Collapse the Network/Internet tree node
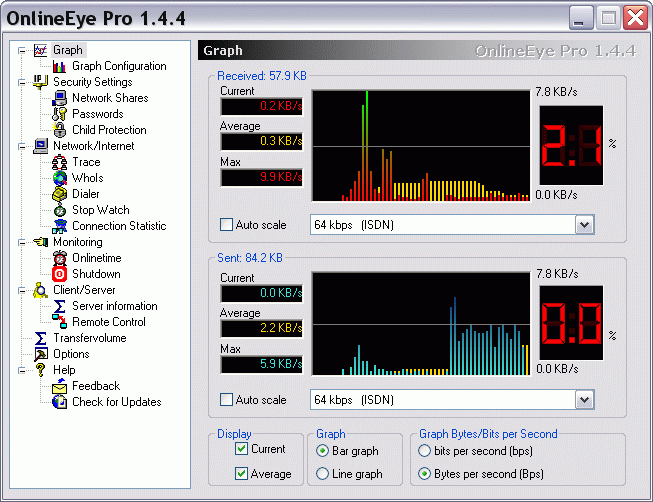Image resolution: width=653 pixels, height=502 pixels. pos(22,146)
